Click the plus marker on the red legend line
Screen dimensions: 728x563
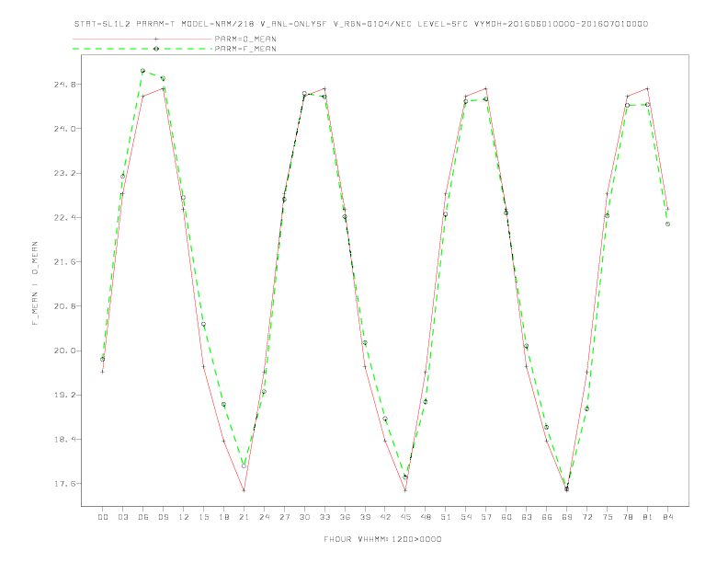156,39
